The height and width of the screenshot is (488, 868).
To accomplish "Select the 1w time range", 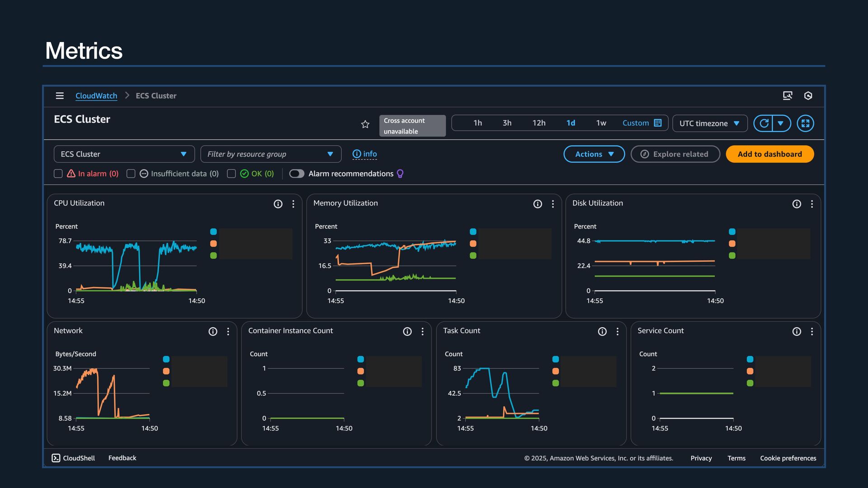I will pos(601,123).
